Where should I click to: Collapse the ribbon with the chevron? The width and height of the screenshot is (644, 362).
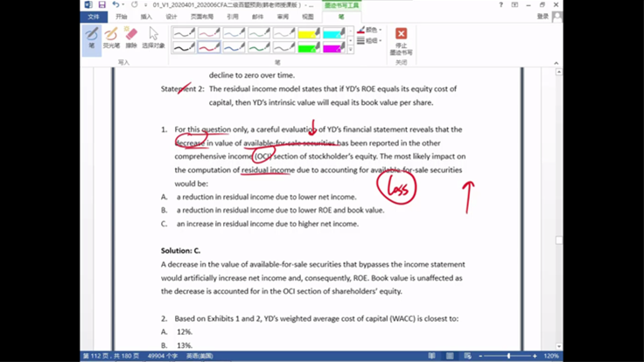556,63
